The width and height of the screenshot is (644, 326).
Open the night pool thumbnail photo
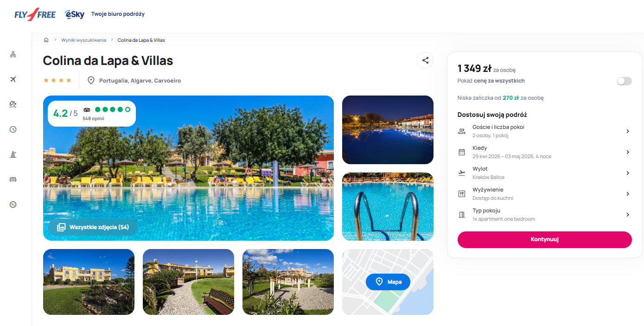tap(388, 130)
